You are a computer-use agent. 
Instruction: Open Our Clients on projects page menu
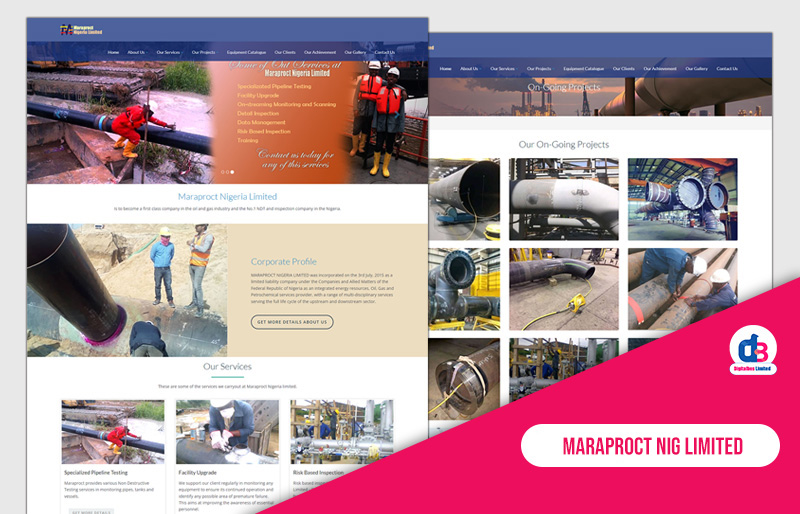point(623,68)
